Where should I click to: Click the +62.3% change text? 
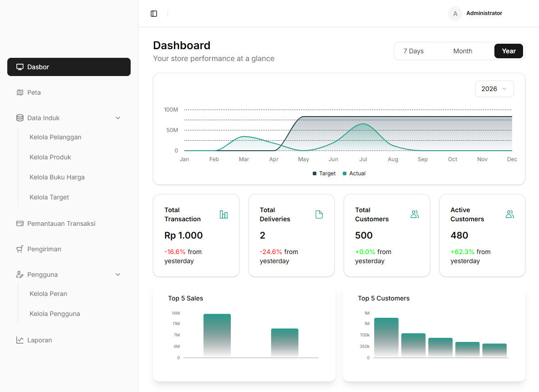point(463,252)
